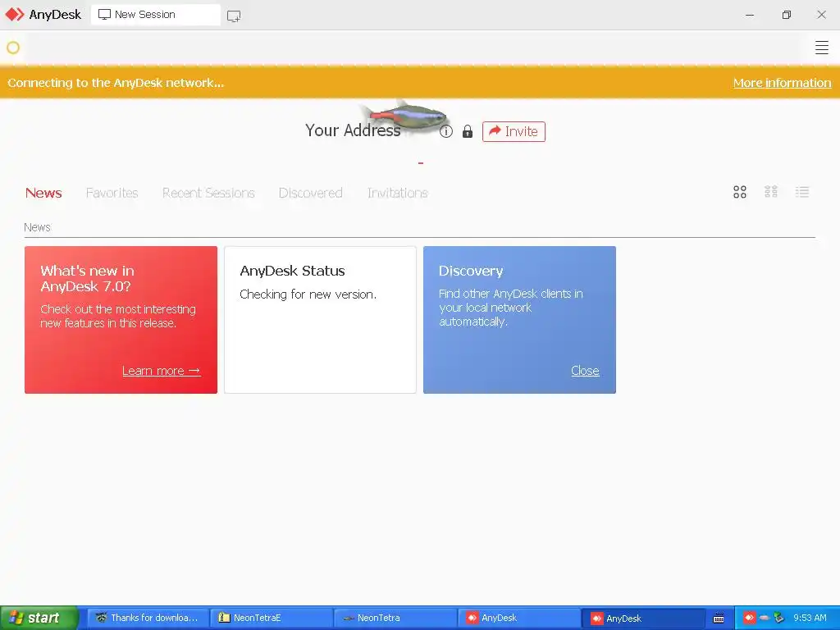Click the AnyDesk system tray icon

coord(749,618)
